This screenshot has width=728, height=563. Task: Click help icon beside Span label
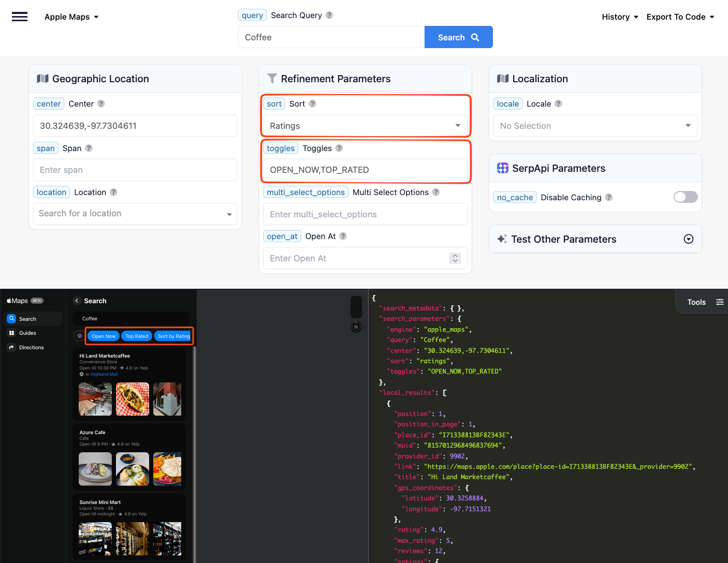point(89,148)
